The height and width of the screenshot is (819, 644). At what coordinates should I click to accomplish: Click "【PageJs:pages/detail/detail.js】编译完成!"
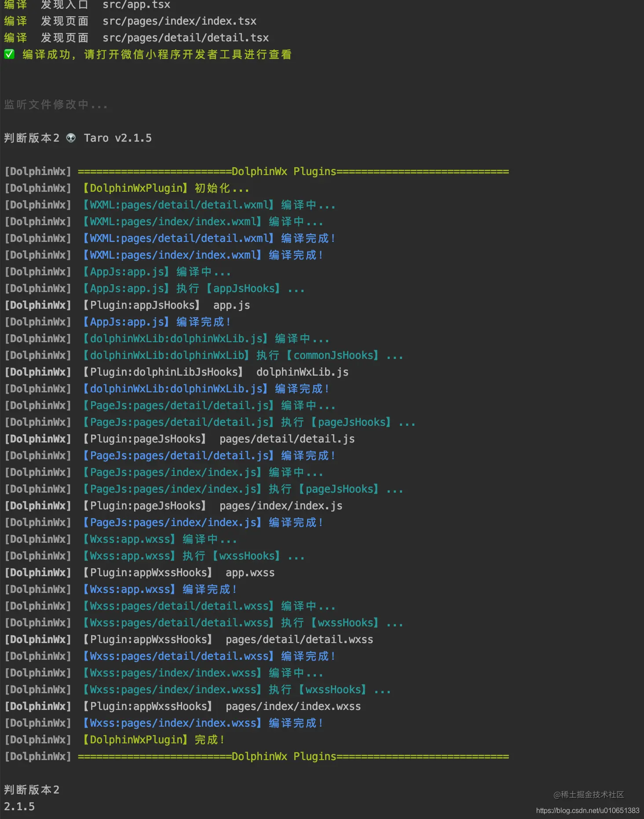click(x=209, y=456)
